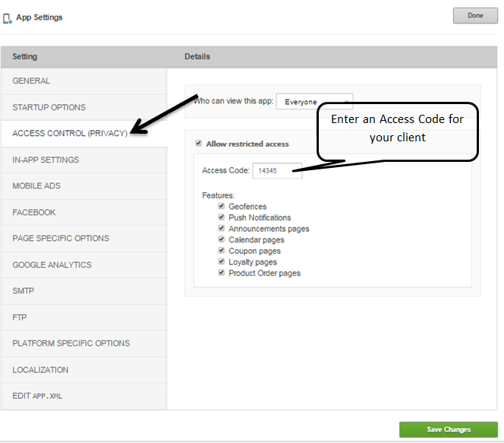Open the Startup Options section
The image size is (504, 443).
click(x=49, y=107)
